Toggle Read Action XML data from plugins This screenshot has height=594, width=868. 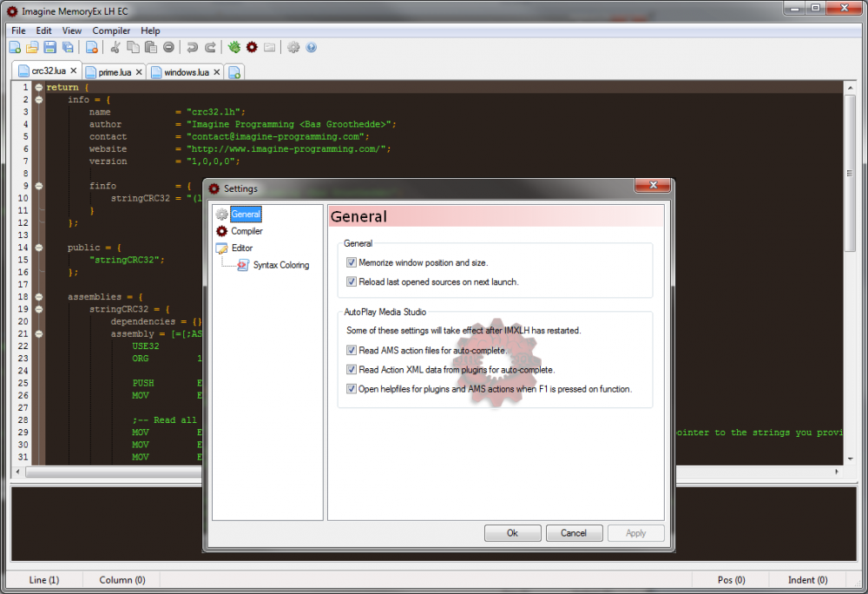[351, 370]
